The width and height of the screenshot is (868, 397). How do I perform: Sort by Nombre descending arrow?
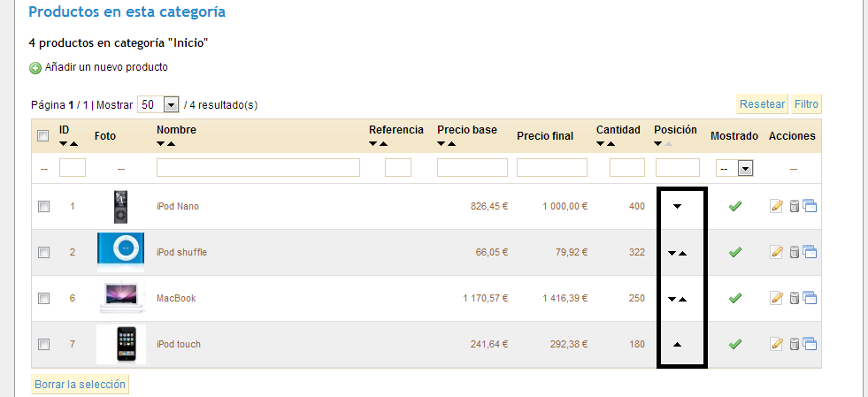pos(162,143)
